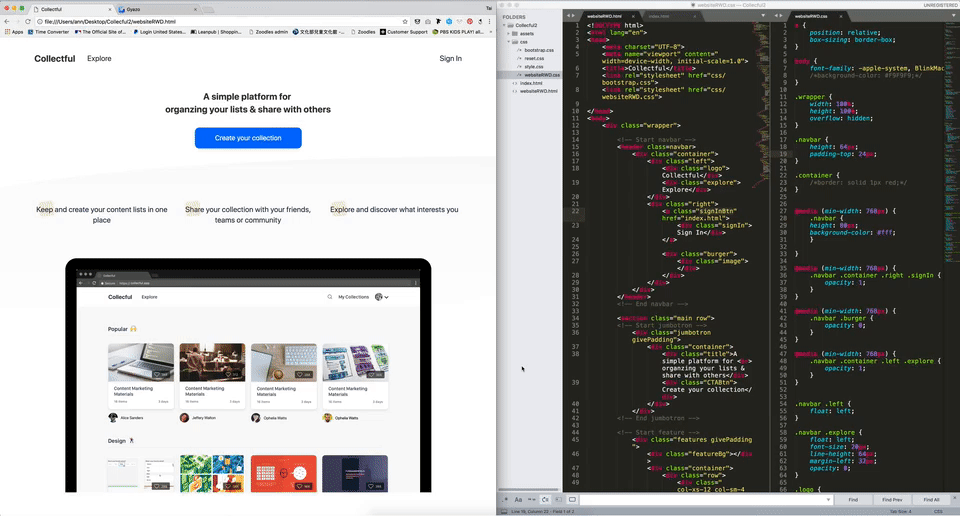Open left pane tab list dropdown
Image resolution: width=960 pixels, height=516 pixels.
(x=763, y=15)
